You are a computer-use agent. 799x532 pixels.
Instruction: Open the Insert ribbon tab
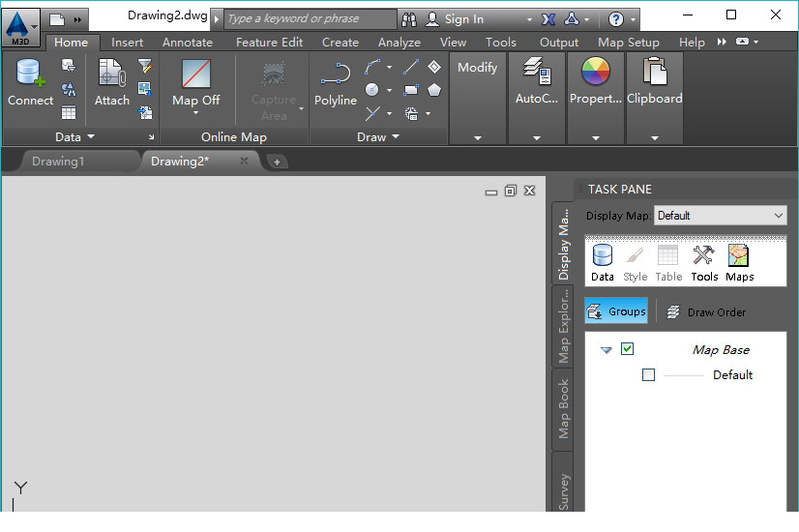[127, 43]
